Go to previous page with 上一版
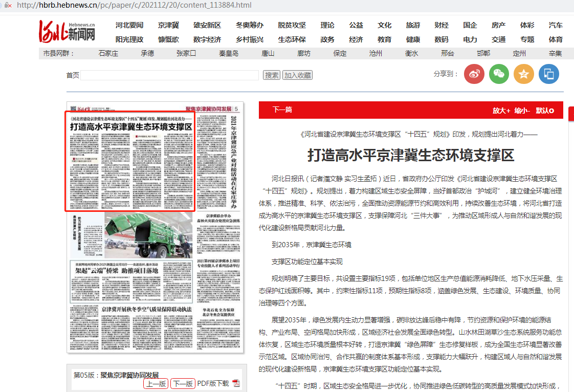The image size is (574, 392). point(156,384)
